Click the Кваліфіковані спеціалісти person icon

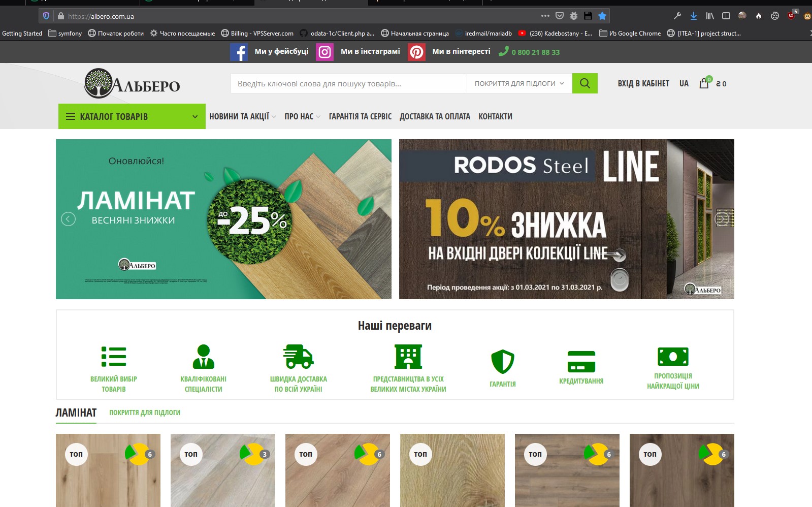pyautogui.click(x=204, y=357)
